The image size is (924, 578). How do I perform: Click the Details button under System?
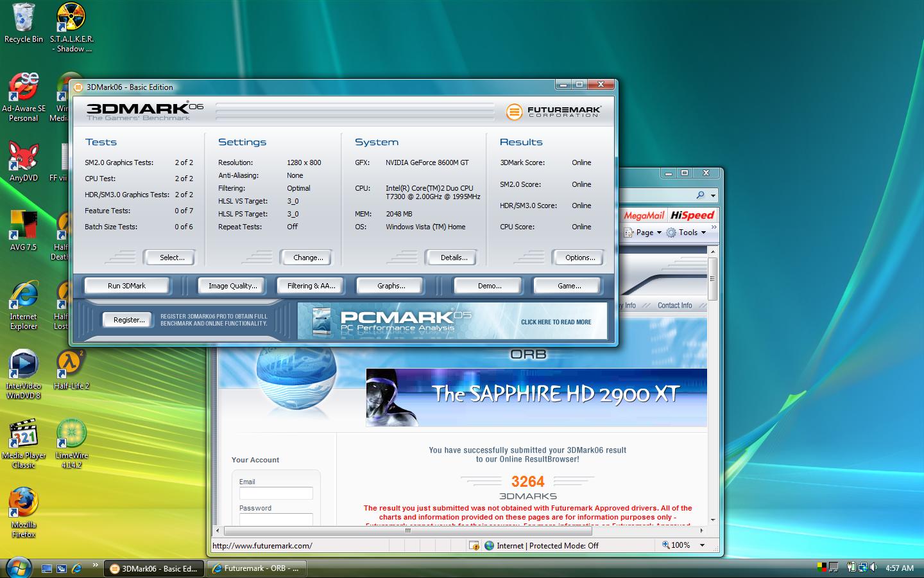pyautogui.click(x=451, y=258)
